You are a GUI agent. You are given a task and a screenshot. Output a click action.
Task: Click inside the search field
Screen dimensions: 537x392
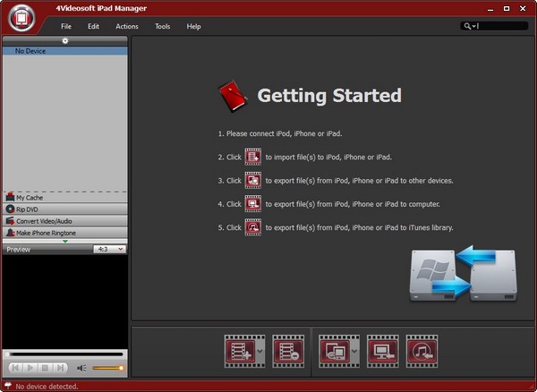(501, 27)
